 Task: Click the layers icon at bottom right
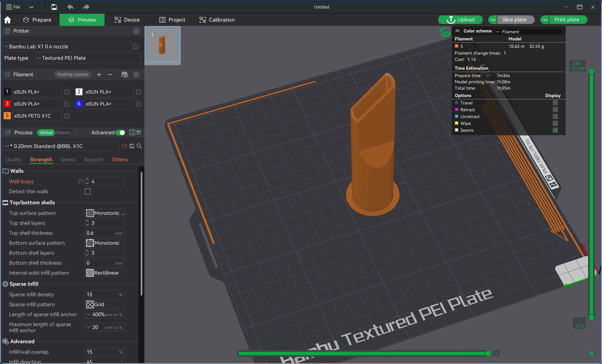pyautogui.click(x=591, y=353)
